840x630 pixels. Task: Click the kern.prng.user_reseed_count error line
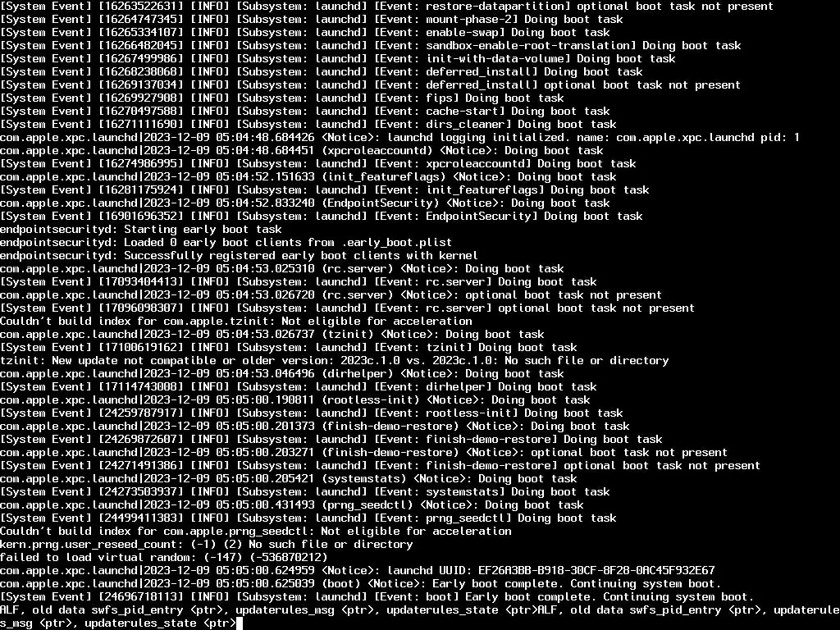pos(206,545)
